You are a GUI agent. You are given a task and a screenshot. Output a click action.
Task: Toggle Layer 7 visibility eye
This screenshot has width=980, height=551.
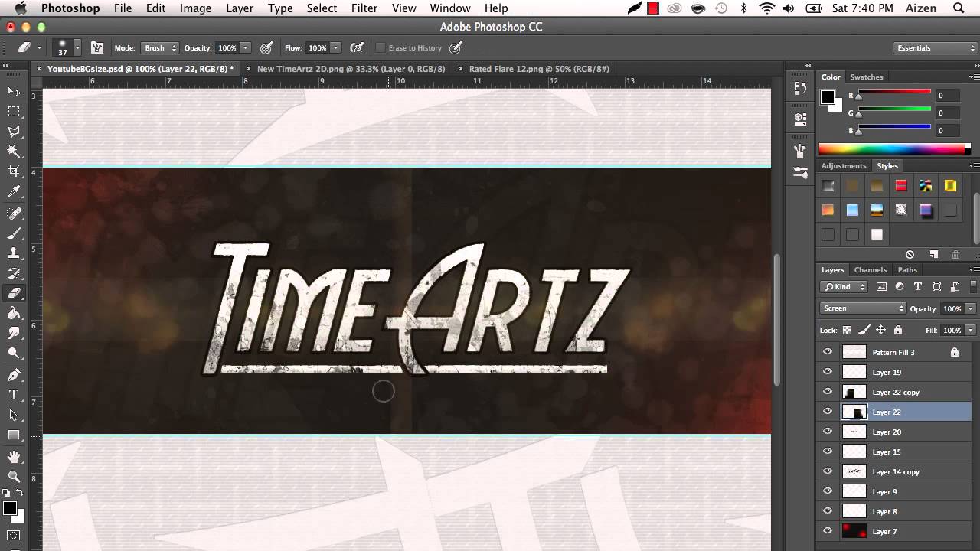(828, 531)
